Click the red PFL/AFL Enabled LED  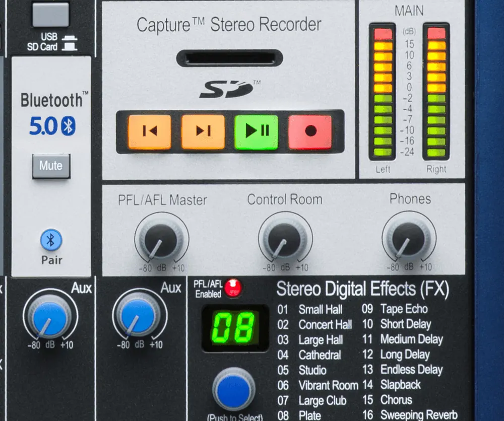click(x=233, y=288)
